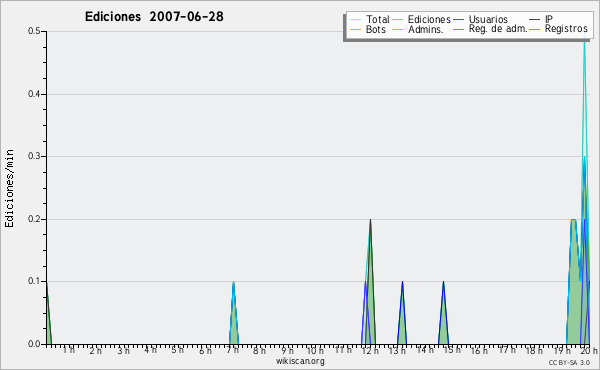600x370 pixels.
Task: Click the chart title Ediciones 2007-06-28
Action: [x=154, y=17]
